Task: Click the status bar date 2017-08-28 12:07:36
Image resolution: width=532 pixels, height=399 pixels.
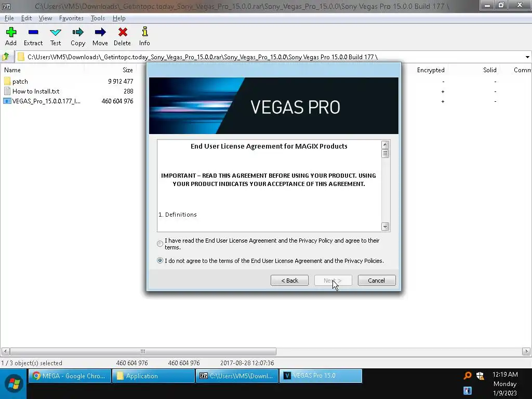Action: pyautogui.click(x=247, y=363)
